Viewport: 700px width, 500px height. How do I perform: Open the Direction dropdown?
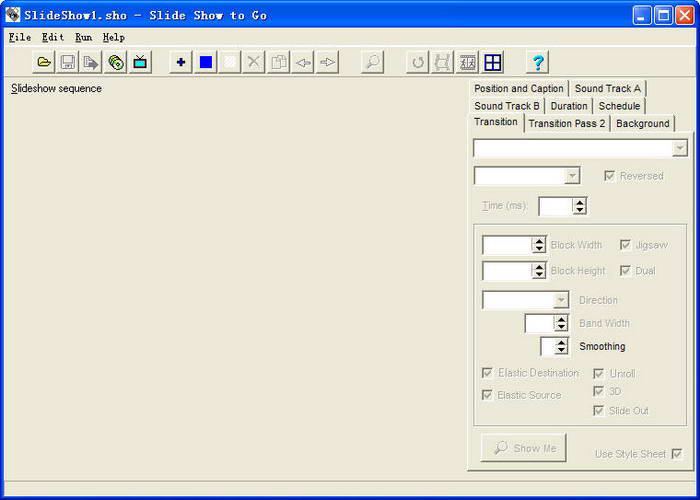click(561, 300)
